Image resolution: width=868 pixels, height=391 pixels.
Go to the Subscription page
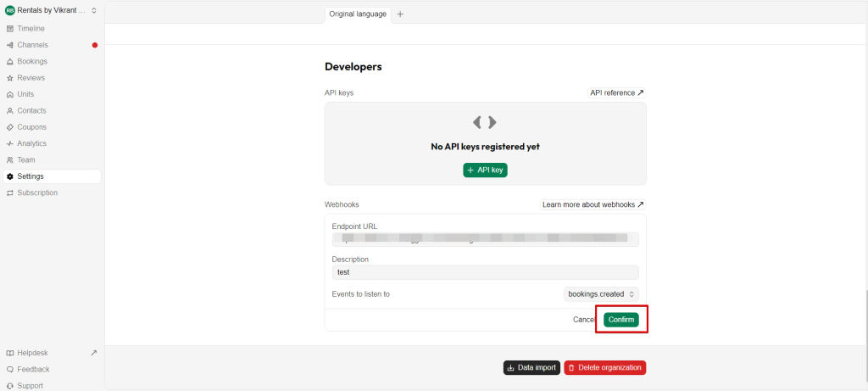click(37, 193)
